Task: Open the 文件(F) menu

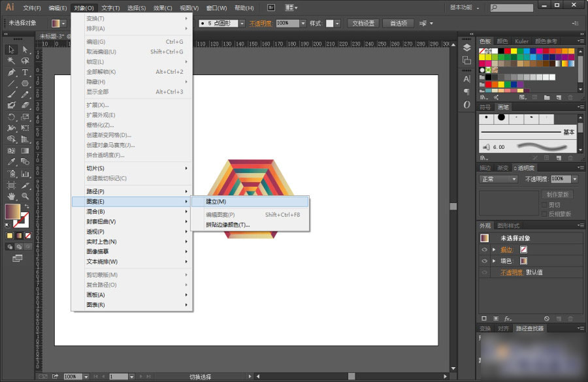Action: pos(32,8)
